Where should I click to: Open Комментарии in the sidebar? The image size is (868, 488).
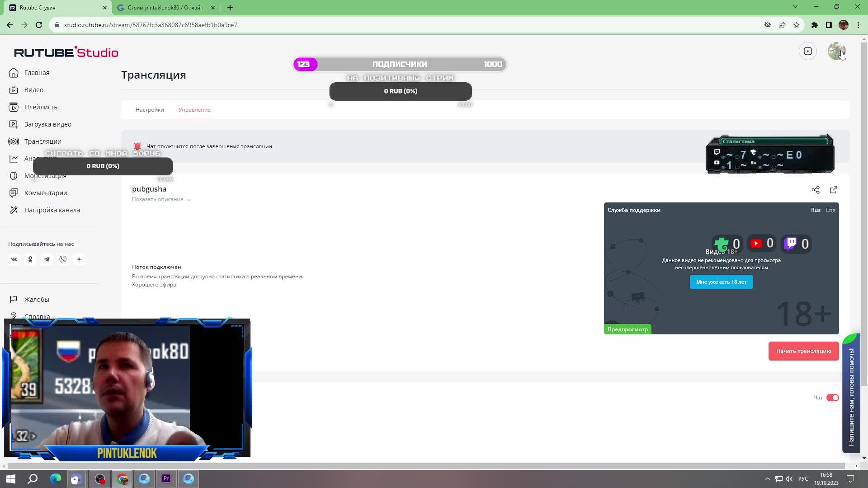[x=46, y=193]
